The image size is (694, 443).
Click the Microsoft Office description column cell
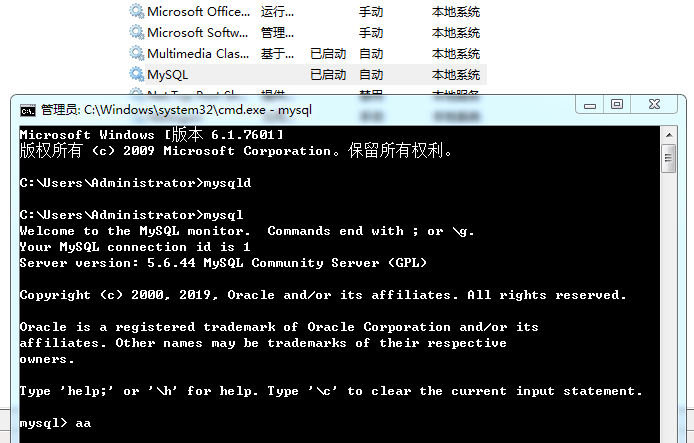pyautogui.click(x=277, y=12)
